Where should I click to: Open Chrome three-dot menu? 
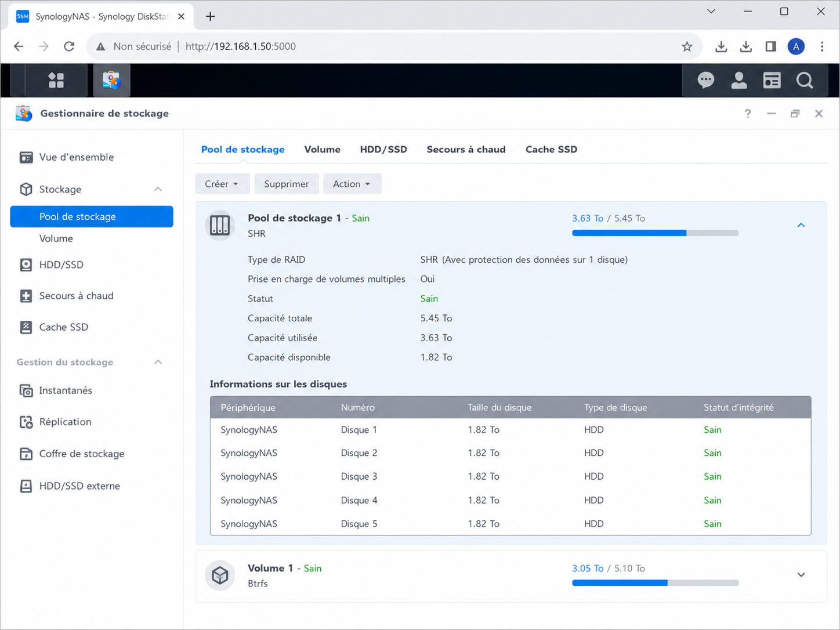[822, 46]
